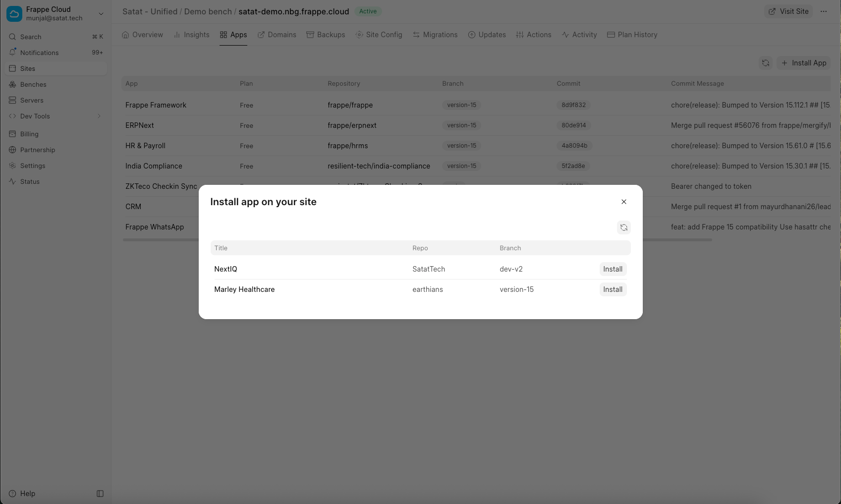The height and width of the screenshot is (504, 841).
Task: Install the NextIQ app
Action: click(x=613, y=269)
